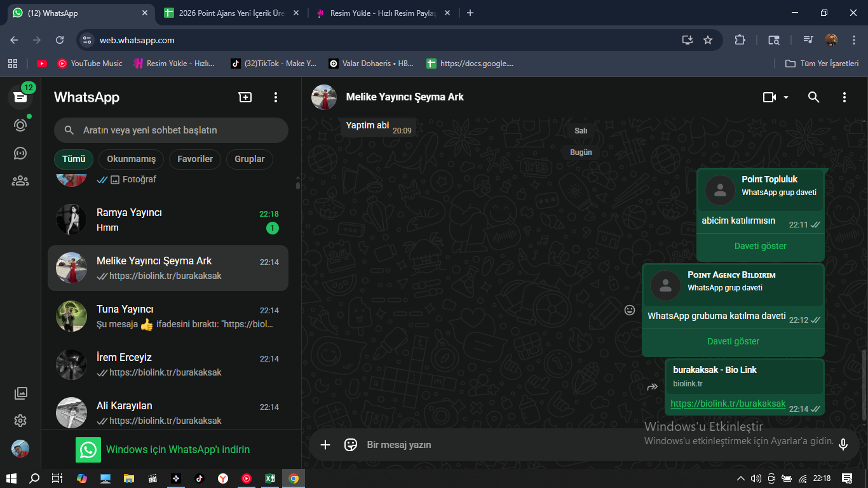The height and width of the screenshot is (488, 868).
Task: Switch to the '2026 Point Ajans' Sheets tab
Action: 232,13
